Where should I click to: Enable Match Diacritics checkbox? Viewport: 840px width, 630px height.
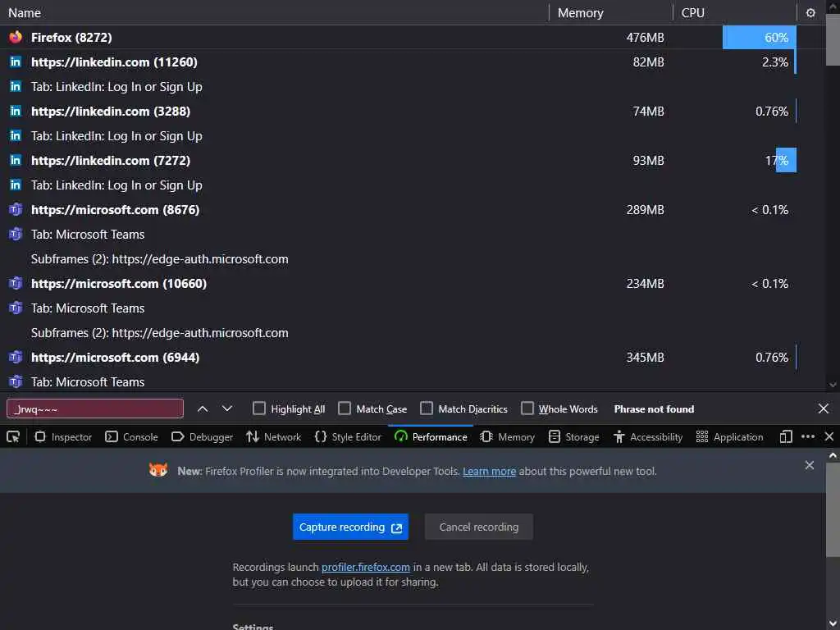tap(427, 409)
